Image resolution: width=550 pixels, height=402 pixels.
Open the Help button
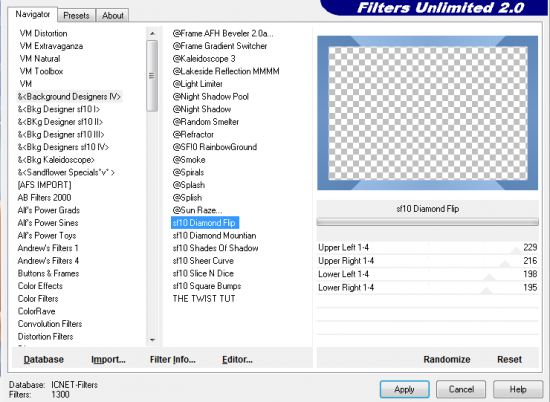point(518,389)
